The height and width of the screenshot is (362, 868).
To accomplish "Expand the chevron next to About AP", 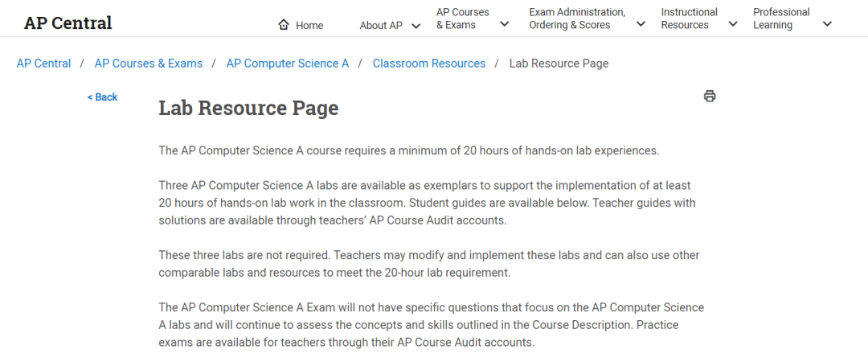I will (416, 26).
